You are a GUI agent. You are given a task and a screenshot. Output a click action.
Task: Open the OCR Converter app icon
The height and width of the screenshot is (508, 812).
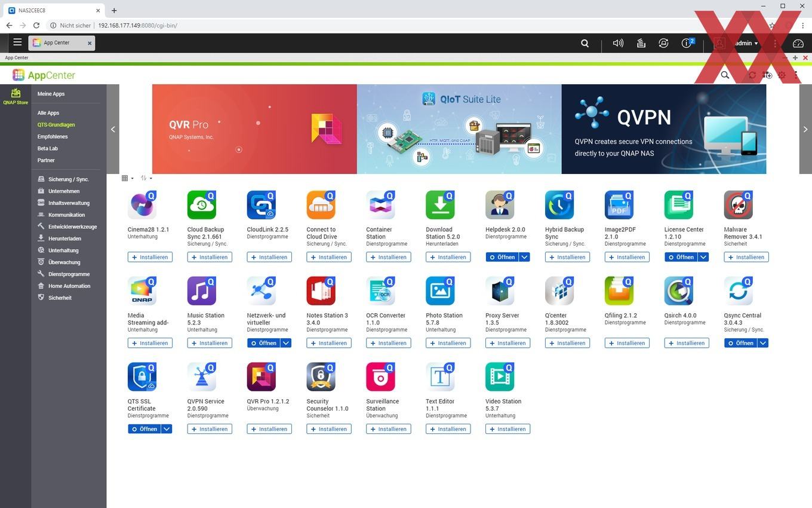click(381, 291)
